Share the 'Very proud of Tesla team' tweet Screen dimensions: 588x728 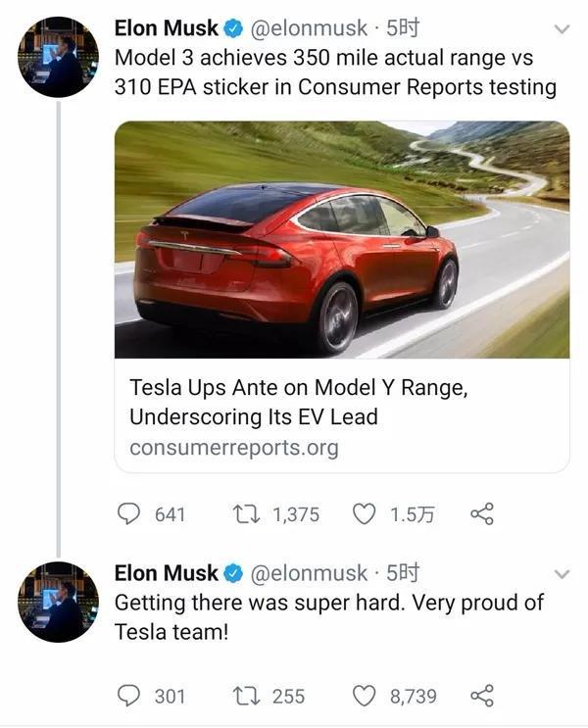coord(482,696)
